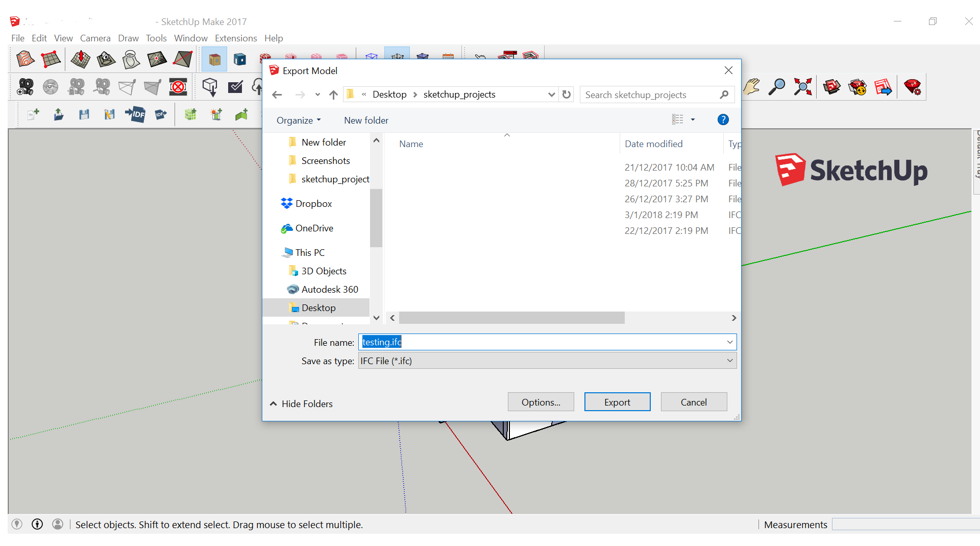The height and width of the screenshot is (546, 980).
Task: Open the Options... button
Action: (x=541, y=402)
